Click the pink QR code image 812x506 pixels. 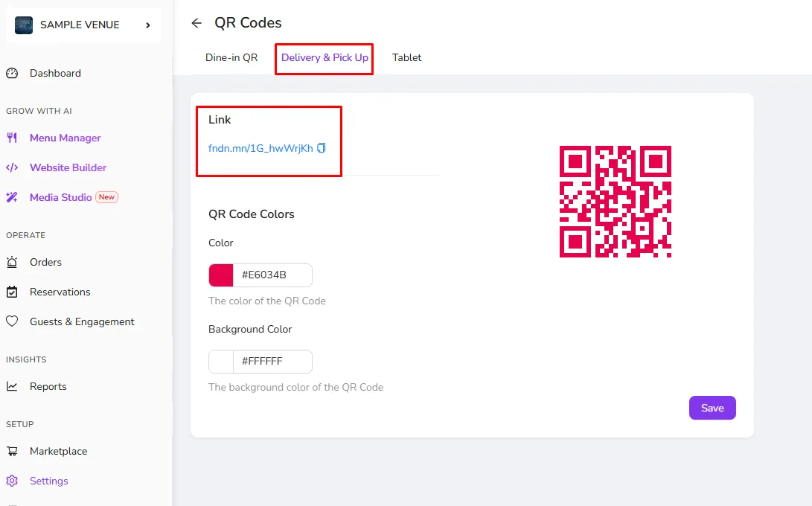616,202
